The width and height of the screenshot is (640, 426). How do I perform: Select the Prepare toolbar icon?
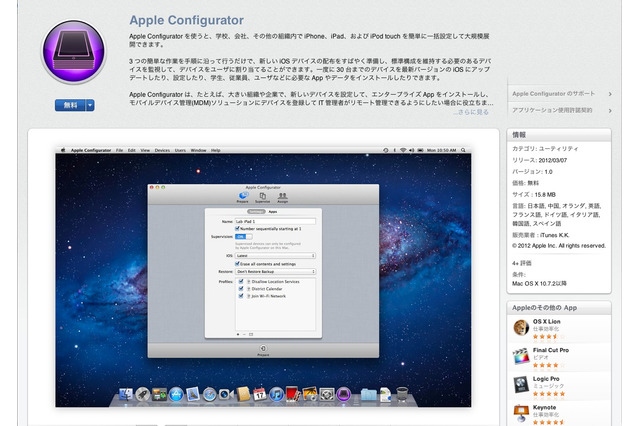tap(242, 197)
